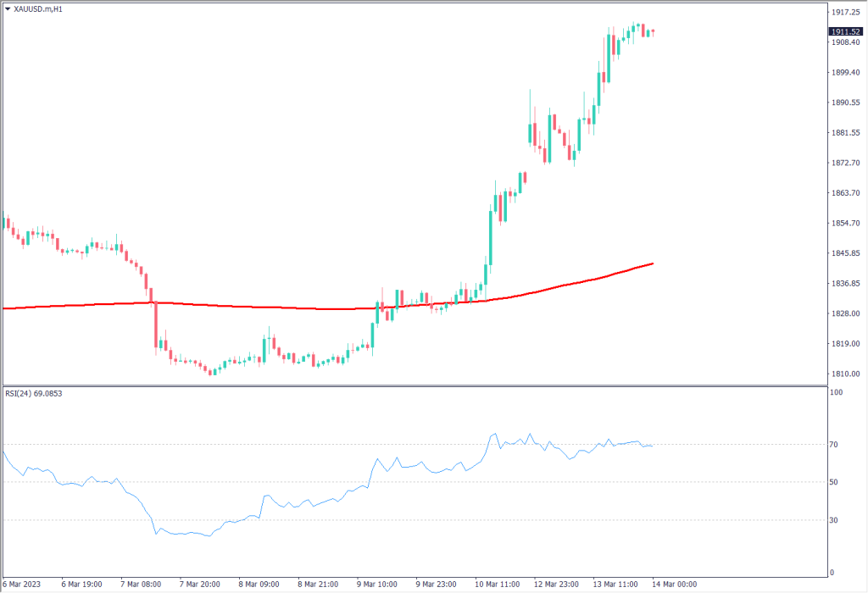Click the 9 Mar 10:00 time label
868x593 pixels.
pos(378,585)
